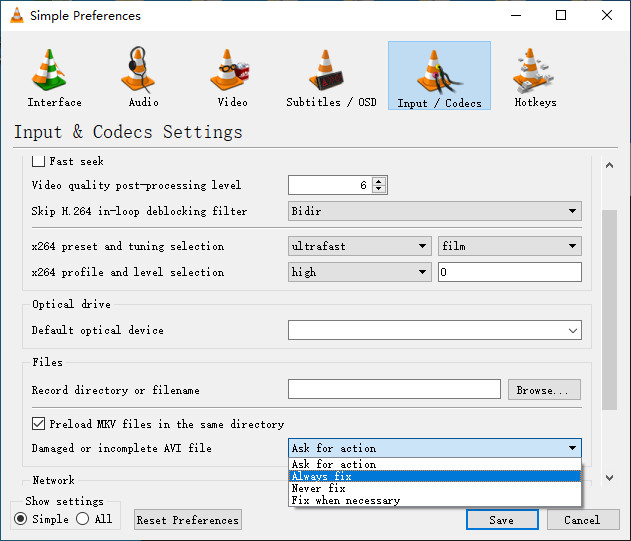
Task: Enable the Fast seek checkbox
Action: coord(38,161)
